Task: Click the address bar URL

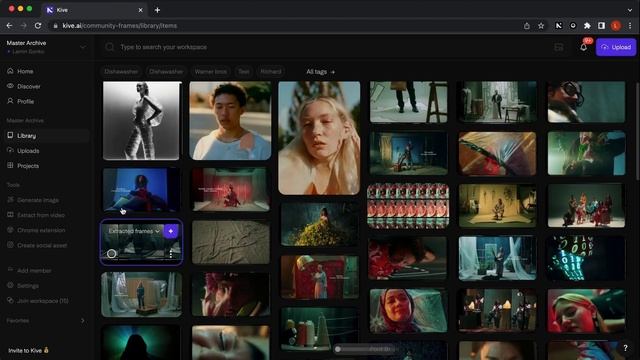Action: (120, 26)
